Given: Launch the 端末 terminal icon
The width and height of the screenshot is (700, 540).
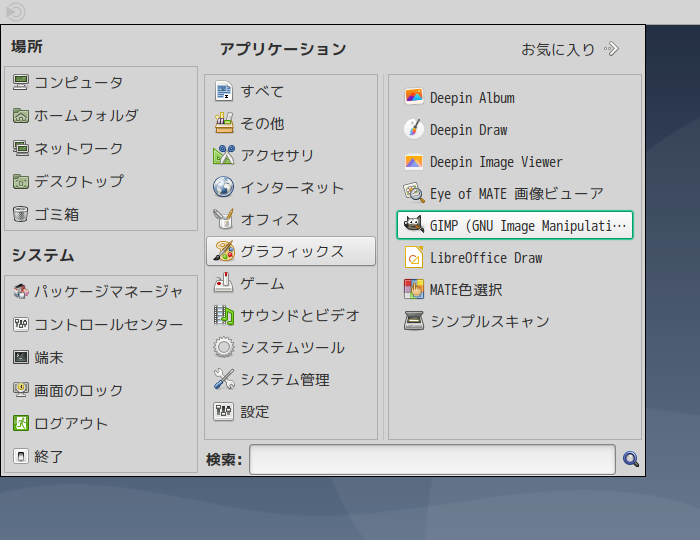Looking at the screenshot, I should point(21,357).
